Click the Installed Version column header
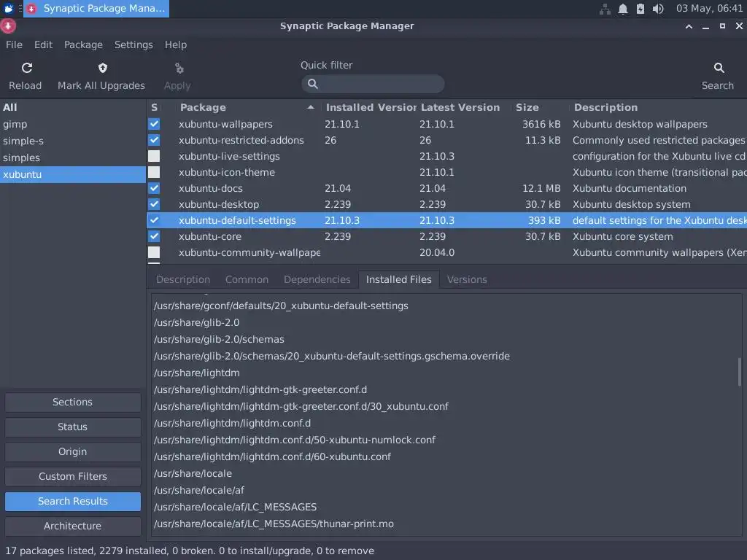This screenshot has width=747, height=560. point(370,108)
